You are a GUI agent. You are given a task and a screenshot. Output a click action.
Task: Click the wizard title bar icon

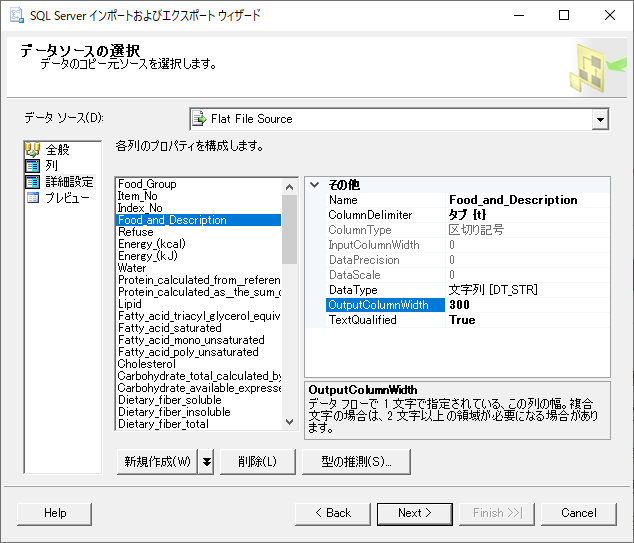14,15
